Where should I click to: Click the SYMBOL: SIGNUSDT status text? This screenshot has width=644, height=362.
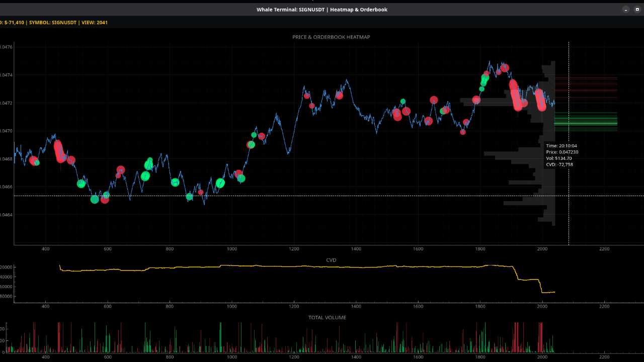click(53, 23)
